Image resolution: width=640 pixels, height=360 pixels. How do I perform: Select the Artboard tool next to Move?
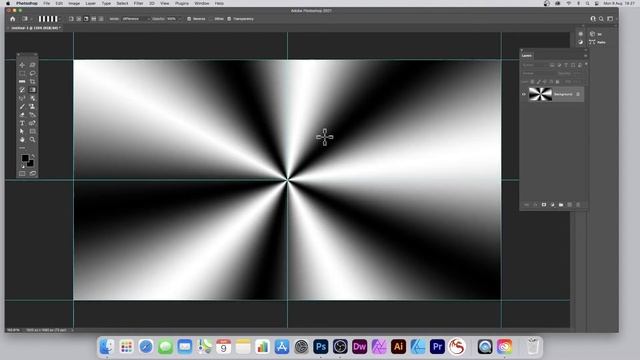(x=32, y=65)
